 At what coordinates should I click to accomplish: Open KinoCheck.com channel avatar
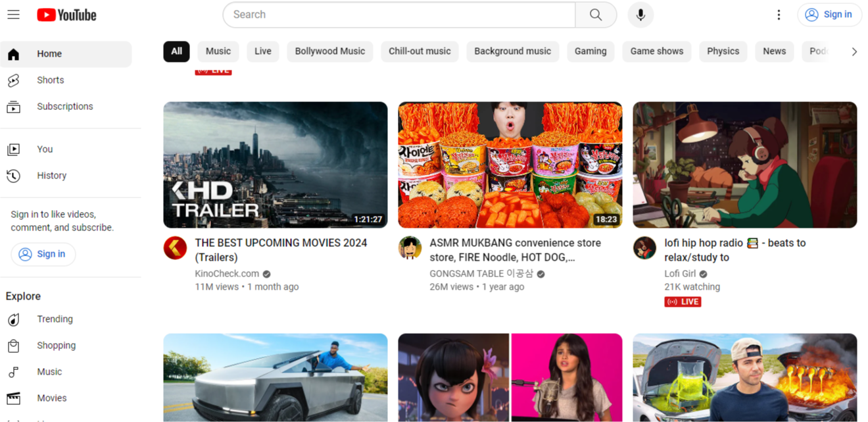pos(175,248)
